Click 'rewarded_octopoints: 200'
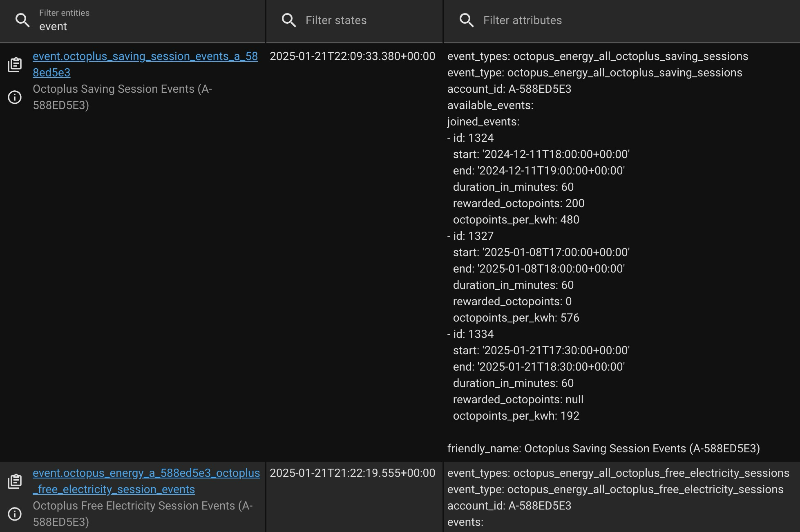This screenshot has height=532, width=800. (x=519, y=203)
